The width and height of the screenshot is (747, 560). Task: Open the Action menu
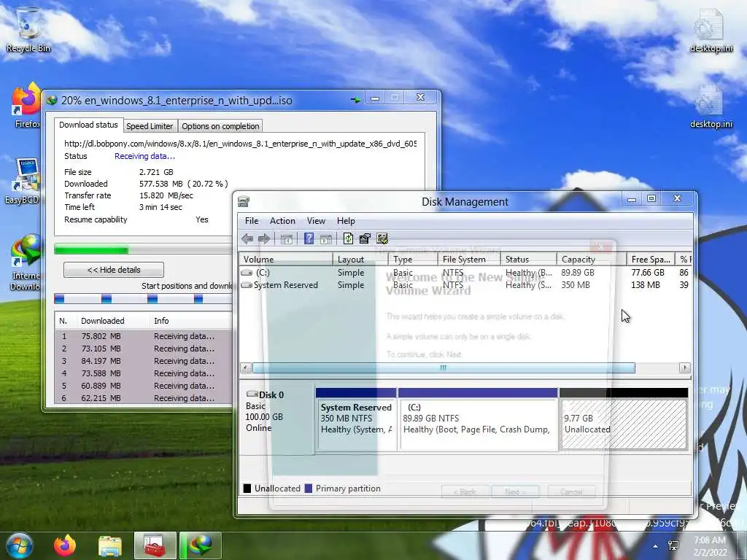[282, 221]
